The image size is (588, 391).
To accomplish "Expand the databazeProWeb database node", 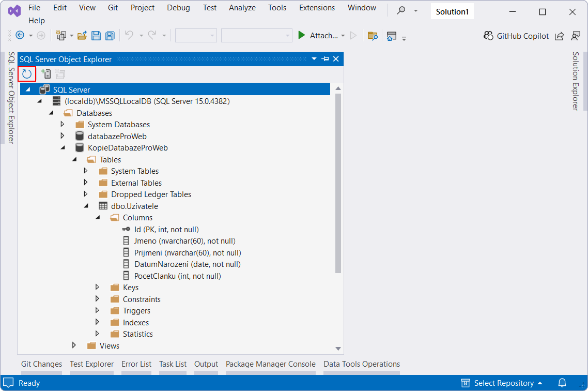I will (62, 136).
